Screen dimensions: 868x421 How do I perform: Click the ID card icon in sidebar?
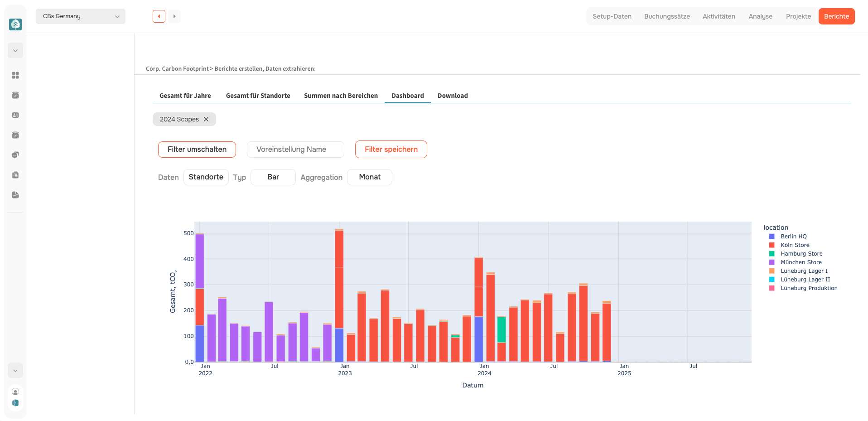coord(15,115)
